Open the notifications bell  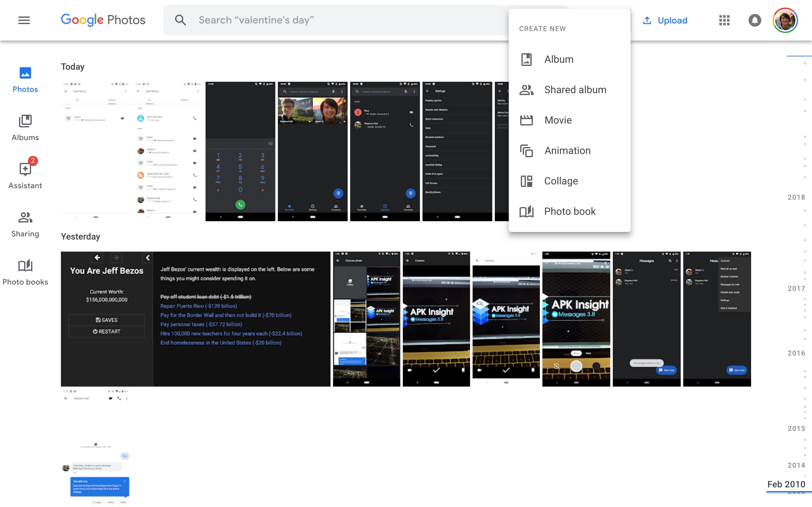[x=755, y=20]
